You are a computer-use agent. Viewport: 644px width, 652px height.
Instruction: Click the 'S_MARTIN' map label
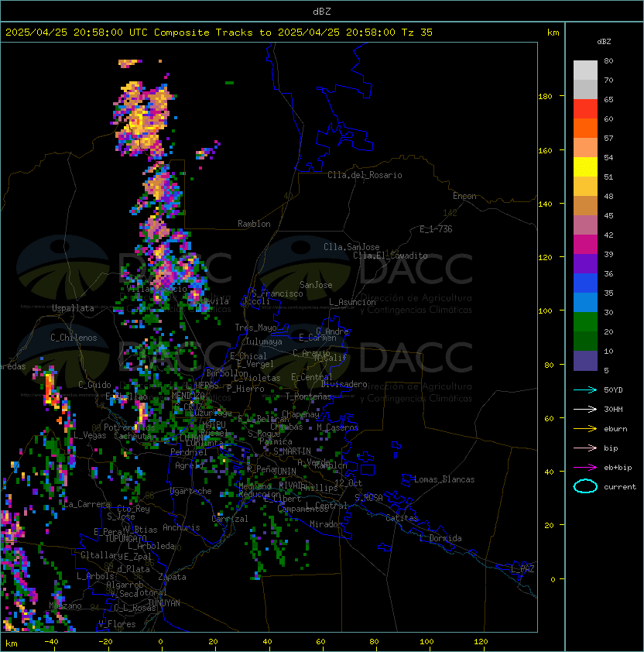point(292,451)
